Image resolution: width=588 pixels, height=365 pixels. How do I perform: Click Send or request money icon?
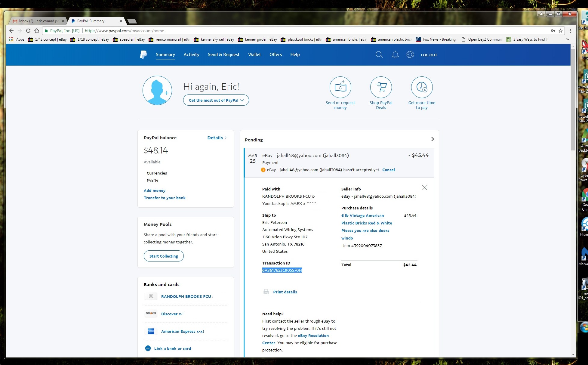coord(340,87)
